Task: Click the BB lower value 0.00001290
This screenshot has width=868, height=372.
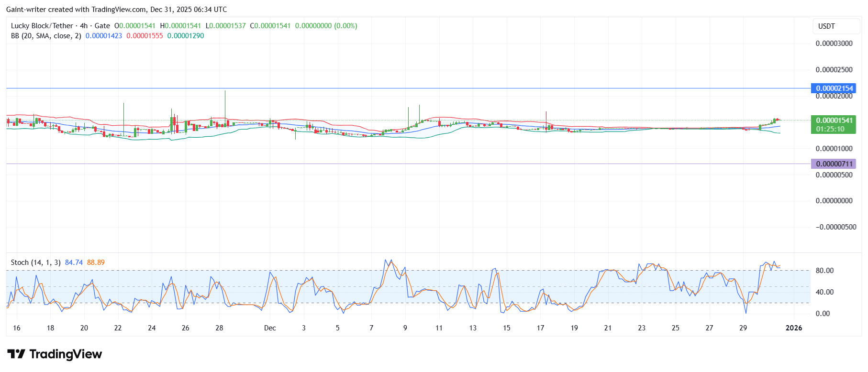Action: click(186, 36)
